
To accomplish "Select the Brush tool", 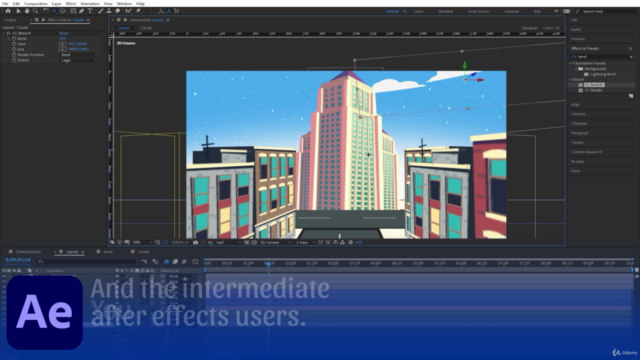I will point(100,11).
